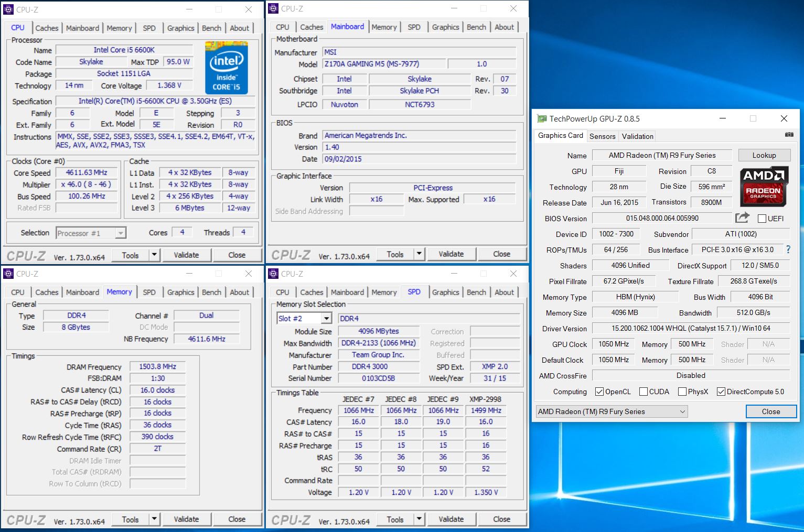Toggle the OpenCL checkbox

point(599,392)
